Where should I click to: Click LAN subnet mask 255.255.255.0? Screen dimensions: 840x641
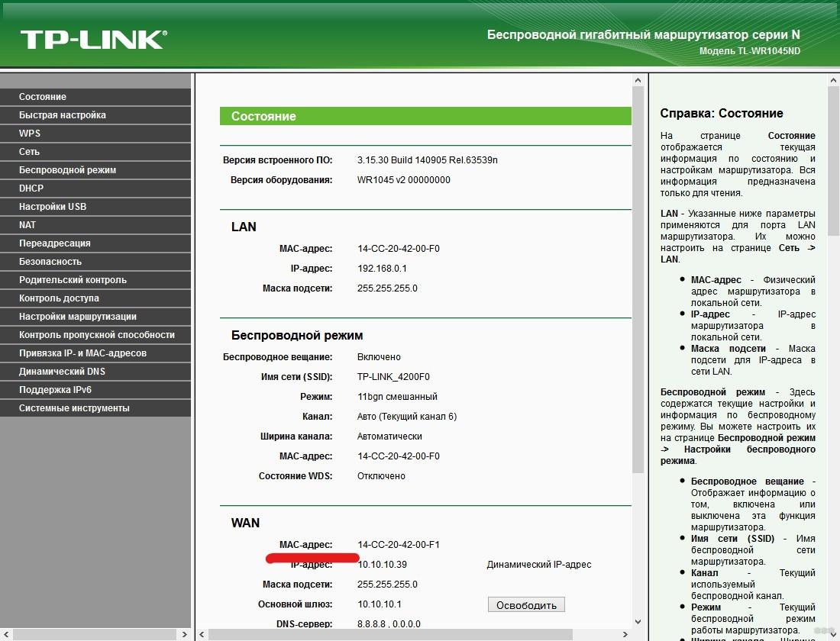387,288
